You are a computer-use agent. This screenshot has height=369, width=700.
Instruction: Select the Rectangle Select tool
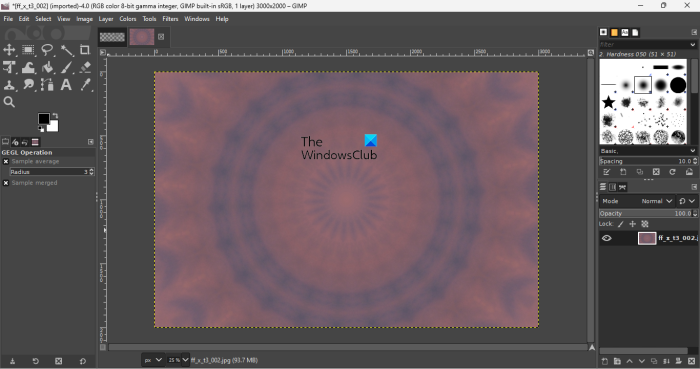(x=28, y=50)
